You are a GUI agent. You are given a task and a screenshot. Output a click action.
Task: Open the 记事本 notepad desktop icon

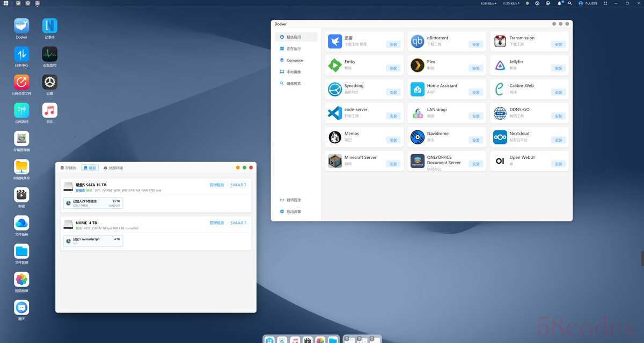pos(50,26)
